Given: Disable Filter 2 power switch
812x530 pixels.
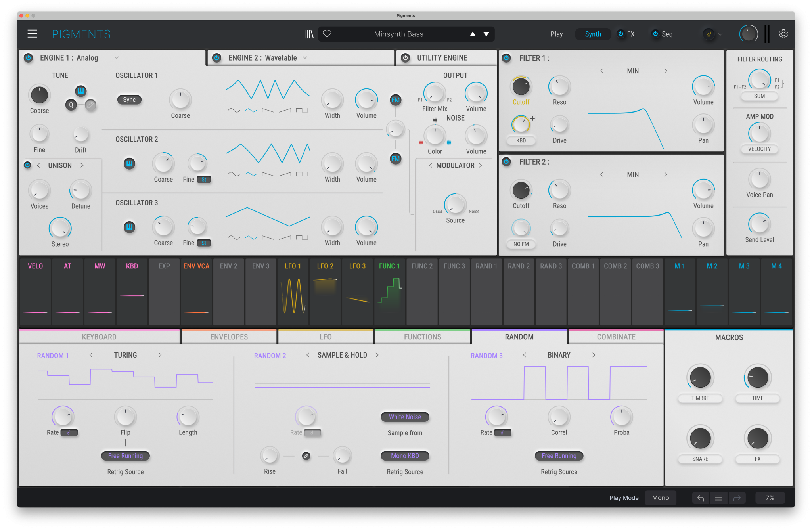Looking at the screenshot, I should click(x=506, y=162).
